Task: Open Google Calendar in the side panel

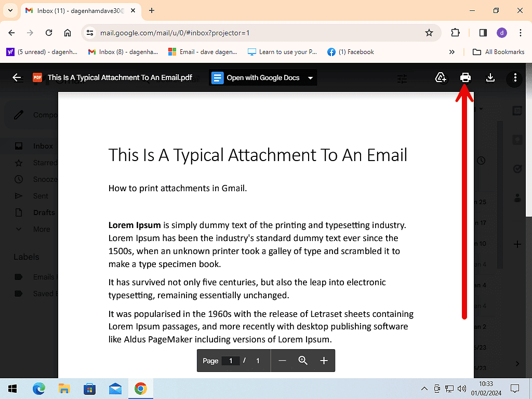Action: point(517,110)
